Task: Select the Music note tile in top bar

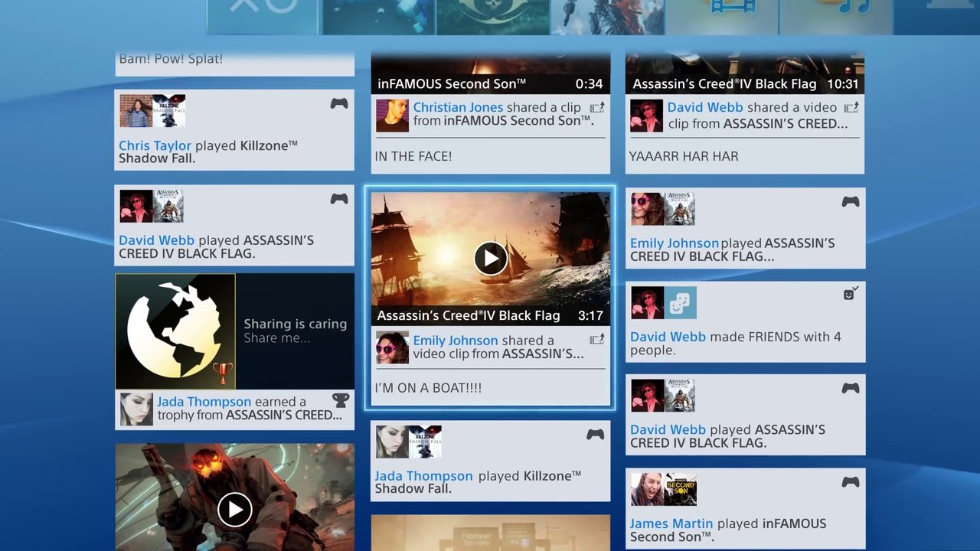Action: pos(836,17)
